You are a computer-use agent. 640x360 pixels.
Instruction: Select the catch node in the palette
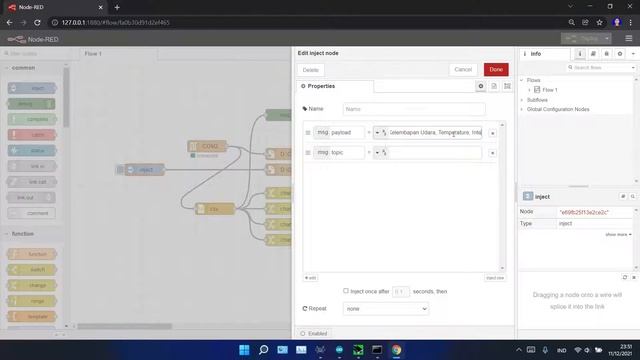click(32, 135)
